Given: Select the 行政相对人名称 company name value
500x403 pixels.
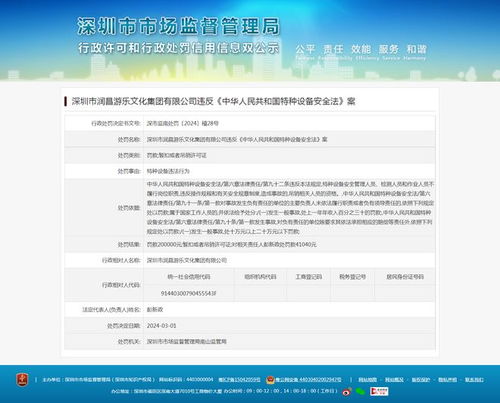Looking at the screenshot, I should [187, 260].
